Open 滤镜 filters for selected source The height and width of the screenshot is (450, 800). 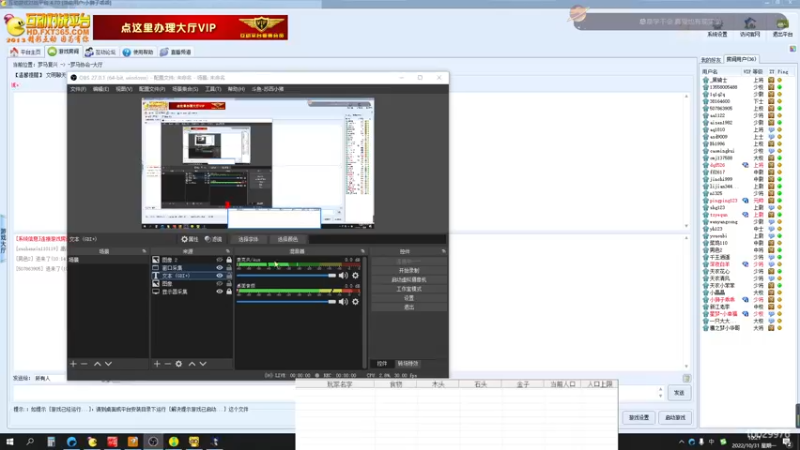click(213, 239)
